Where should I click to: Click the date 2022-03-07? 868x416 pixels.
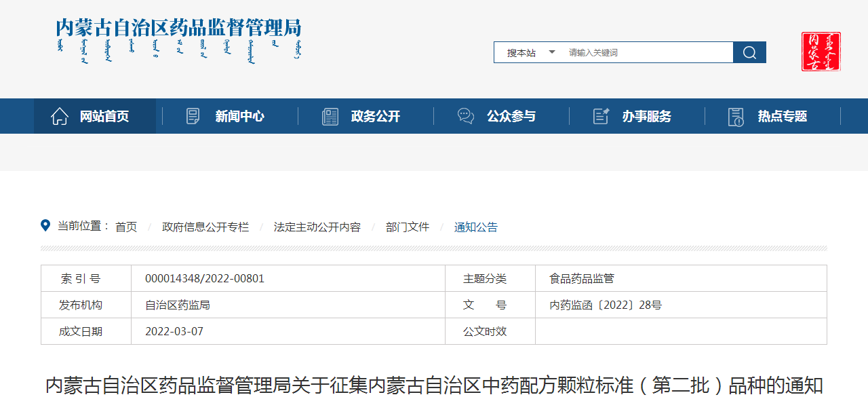[x=174, y=331]
